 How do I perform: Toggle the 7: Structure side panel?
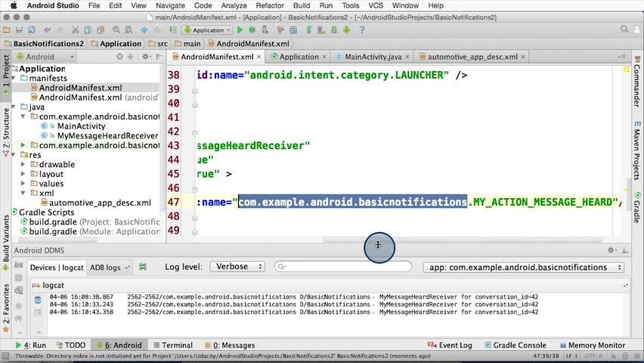point(6,132)
